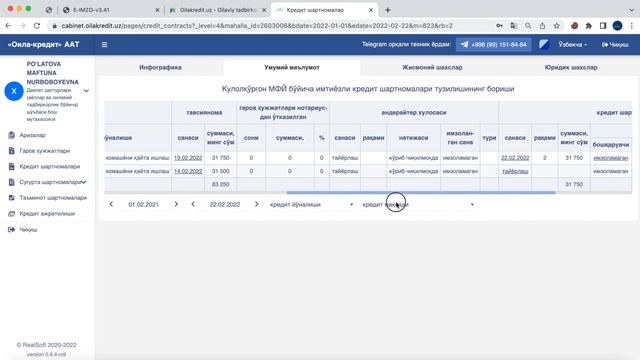Switch to the Юридик шахслар tab

571,67
